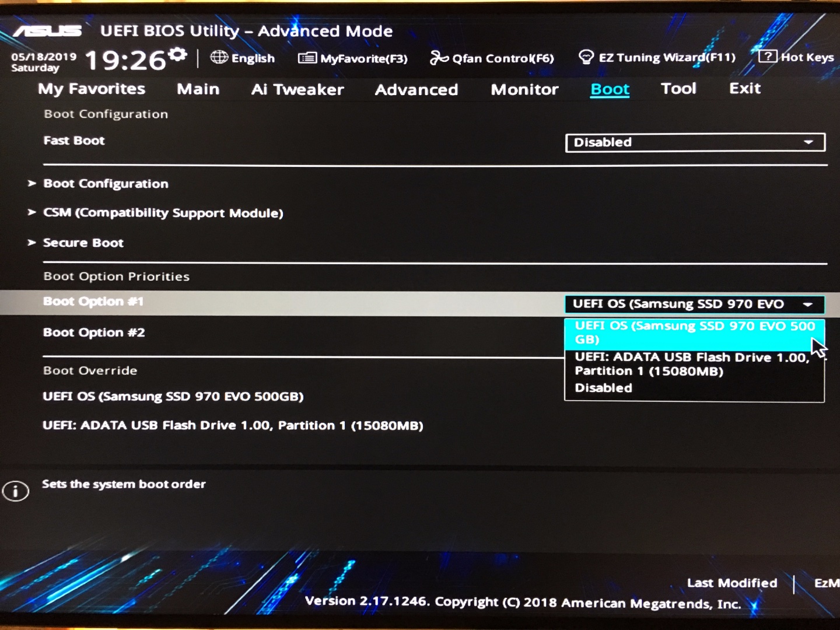Click the 'Sets the system boot order' help text
The height and width of the screenshot is (630, 840).
pyautogui.click(x=124, y=484)
